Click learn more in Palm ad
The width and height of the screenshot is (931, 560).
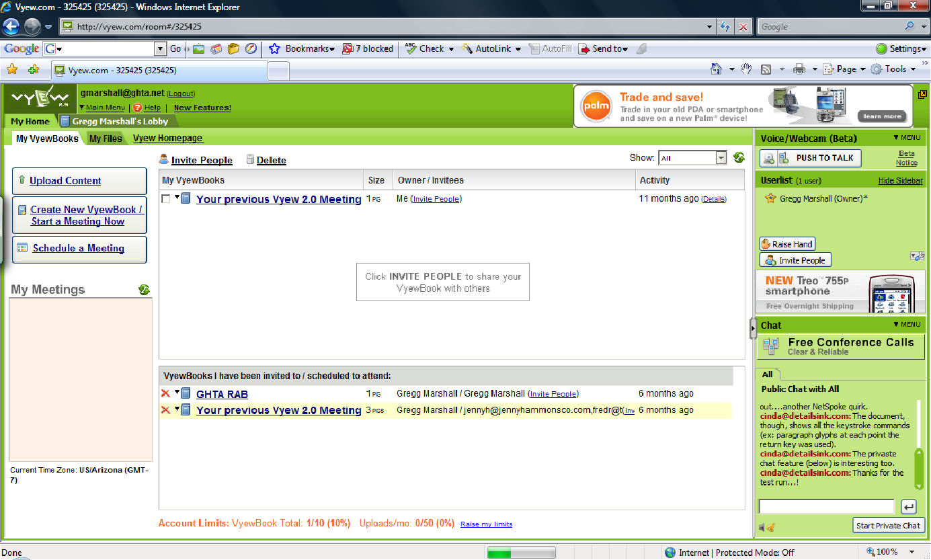tap(882, 116)
